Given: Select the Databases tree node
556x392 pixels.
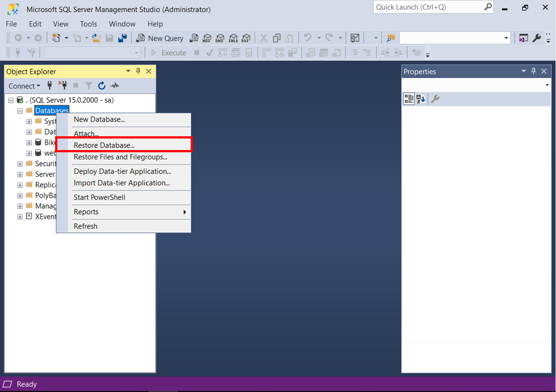Looking at the screenshot, I should [52, 111].
